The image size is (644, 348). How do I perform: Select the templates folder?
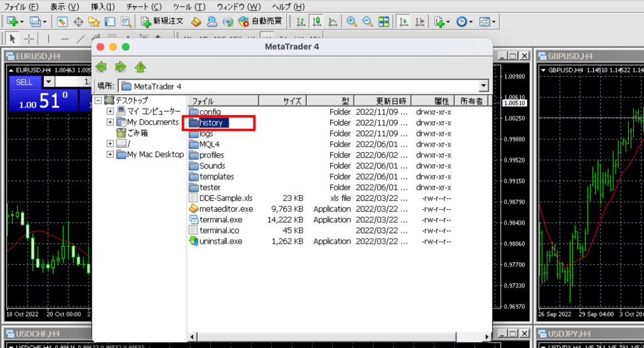click(211, 177)
